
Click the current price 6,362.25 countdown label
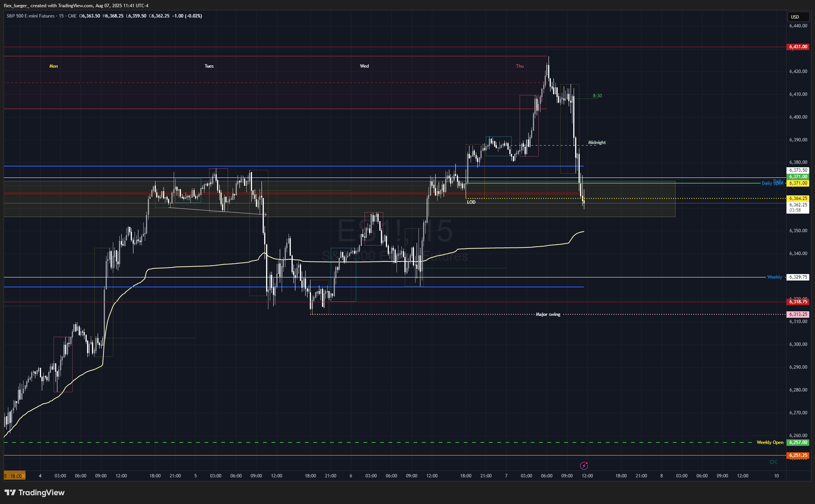(x=798, y=207)
